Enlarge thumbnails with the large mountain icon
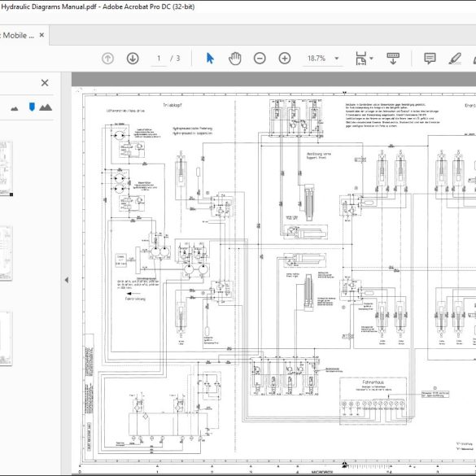476x476 pixels. 46,107
